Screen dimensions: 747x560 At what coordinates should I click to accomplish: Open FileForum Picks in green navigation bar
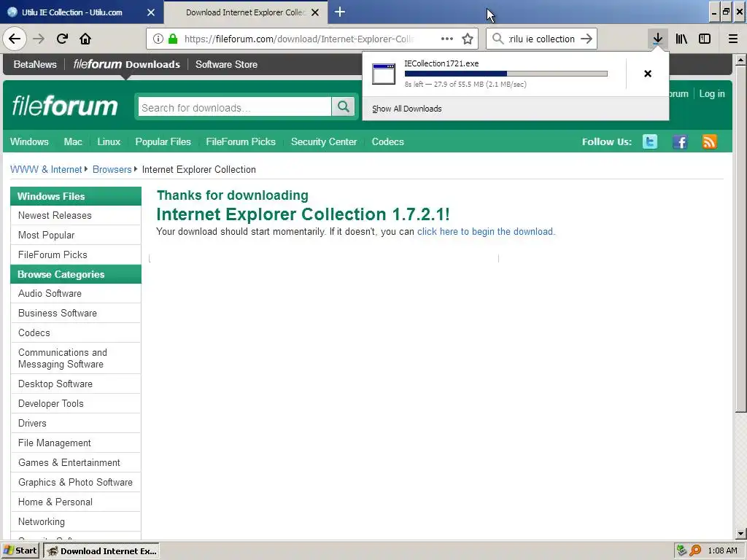point(241,141)
